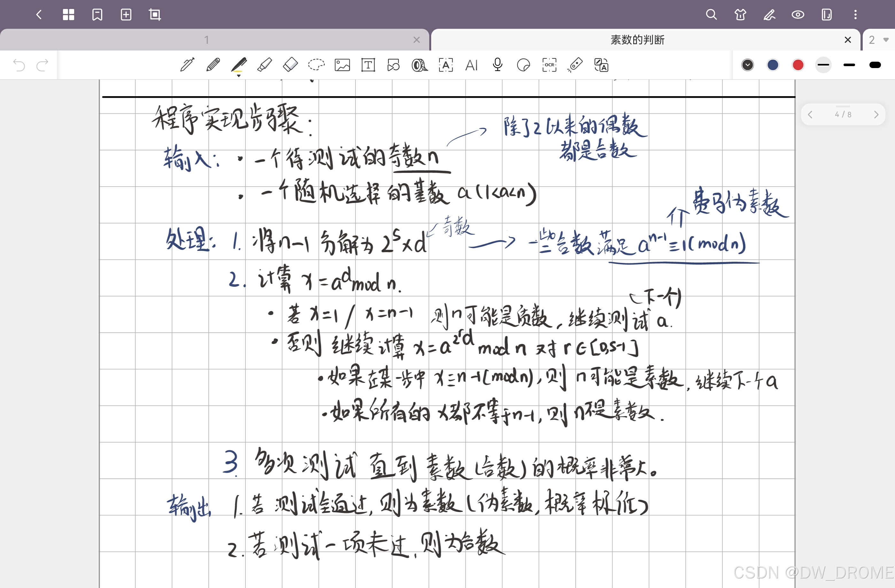Switch to tab labeled 1
This screenshot has height=588, width=895.
pos(206,40)
